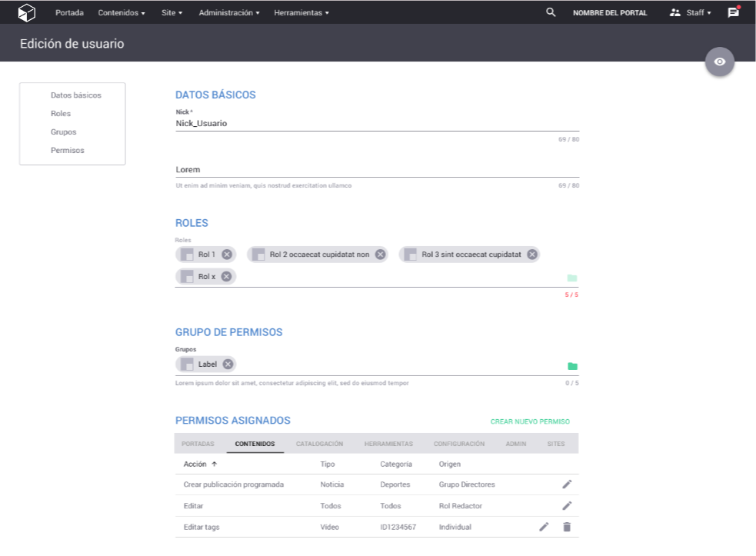Edit the "Editar tags" permission with the pencil

[x=544, y=527]
